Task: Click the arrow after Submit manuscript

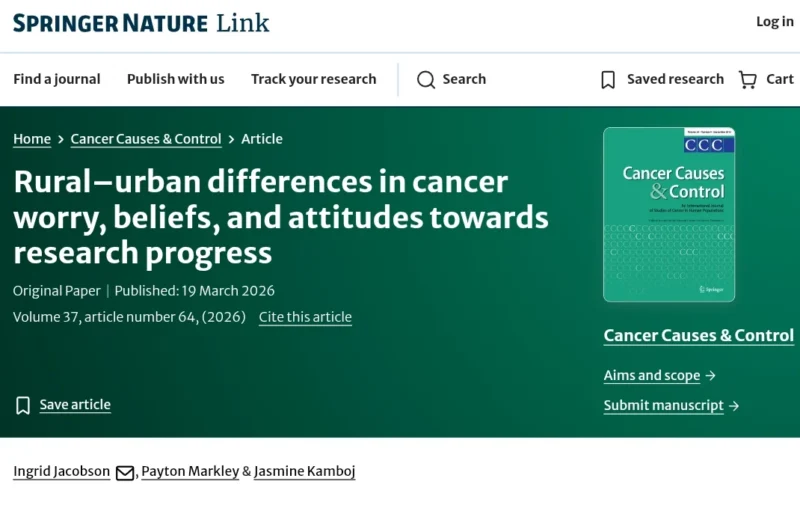Action: pos(734,406)
